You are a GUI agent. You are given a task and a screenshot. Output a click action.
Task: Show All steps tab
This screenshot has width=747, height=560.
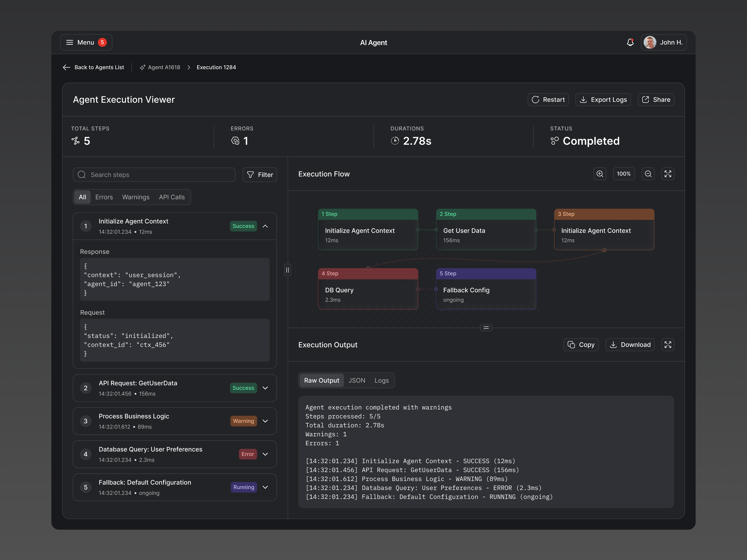tap(82, 197)
